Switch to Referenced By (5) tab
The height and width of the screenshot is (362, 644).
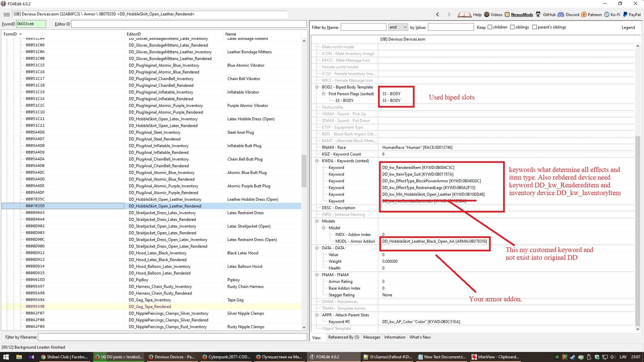click(x=343, y=337)
